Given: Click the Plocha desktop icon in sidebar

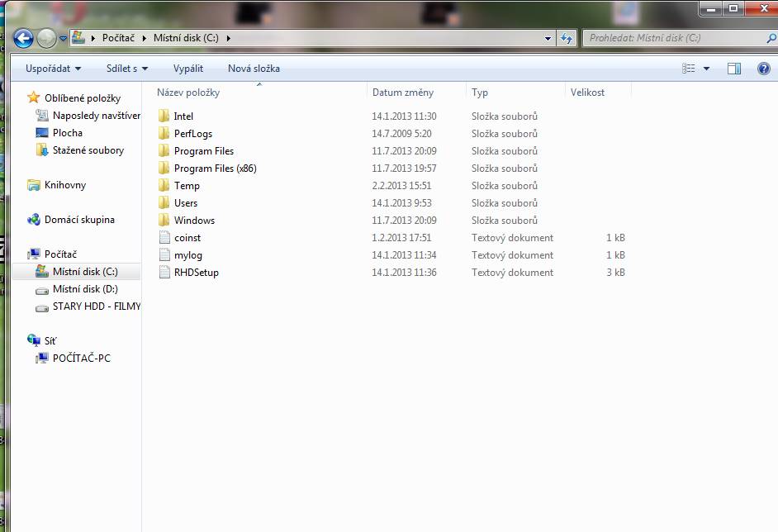Looking at the screenshot, I should tap(41, 132).
